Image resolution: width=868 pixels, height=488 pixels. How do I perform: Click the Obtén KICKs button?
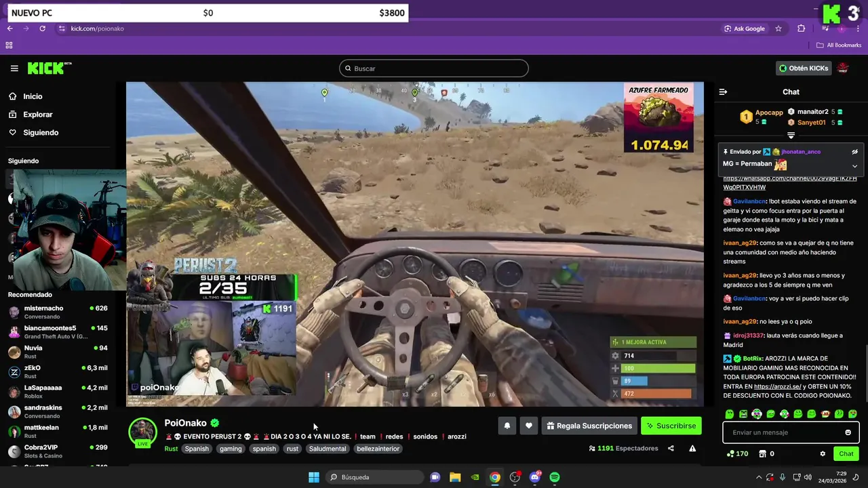(804, 68)
